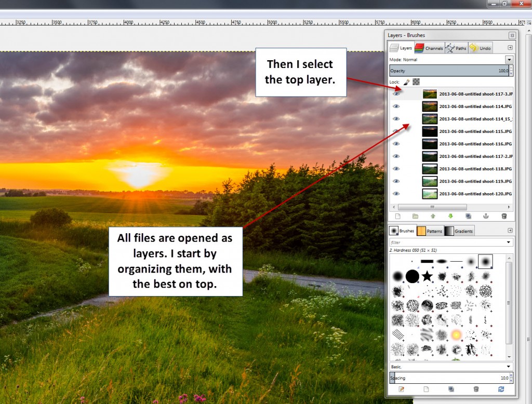Image resolution: width=532 pixels, height=404 pixels.
Task: Hide the shoot-120.JPG layer
Action: point(396,194)
